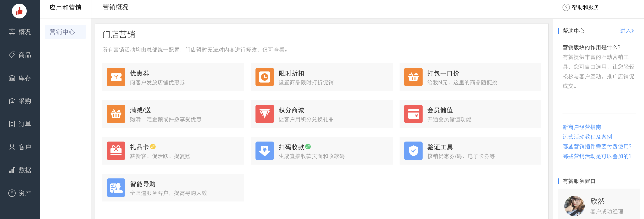Screen dimensions: 644x219
Task: Open the 验证工具 card title
Action: coord(440,147)
